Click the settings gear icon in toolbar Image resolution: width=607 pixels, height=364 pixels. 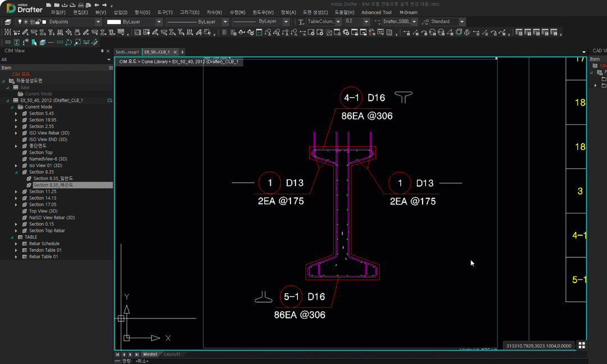[346, 33]
